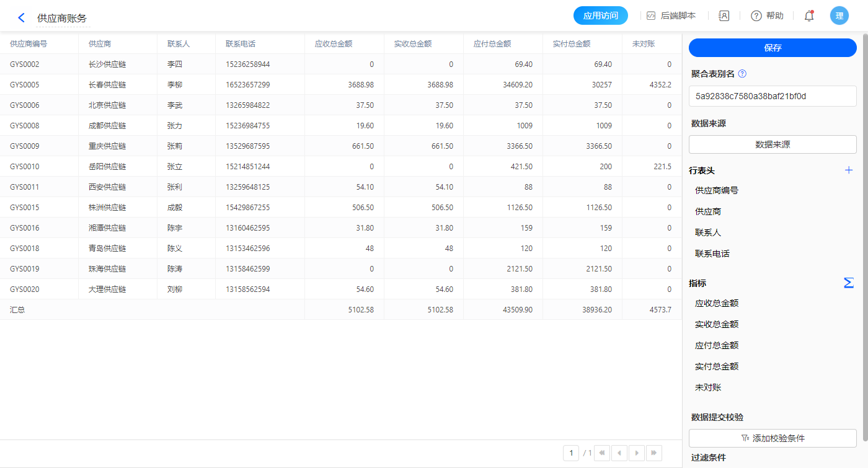The height and width of the screenshot is (468, 868).
Task: Open the 数据来源 data source button
Action: (773, 144)
